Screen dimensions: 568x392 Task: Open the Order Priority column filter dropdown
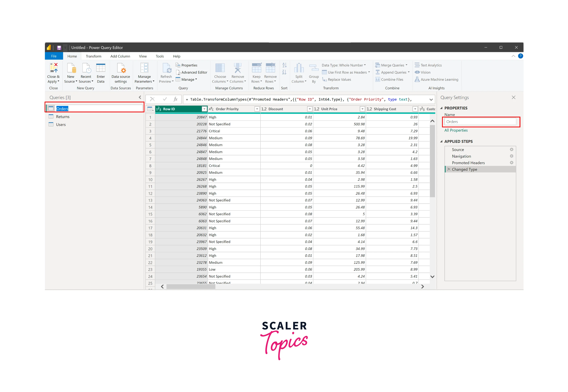click(257, 109)
